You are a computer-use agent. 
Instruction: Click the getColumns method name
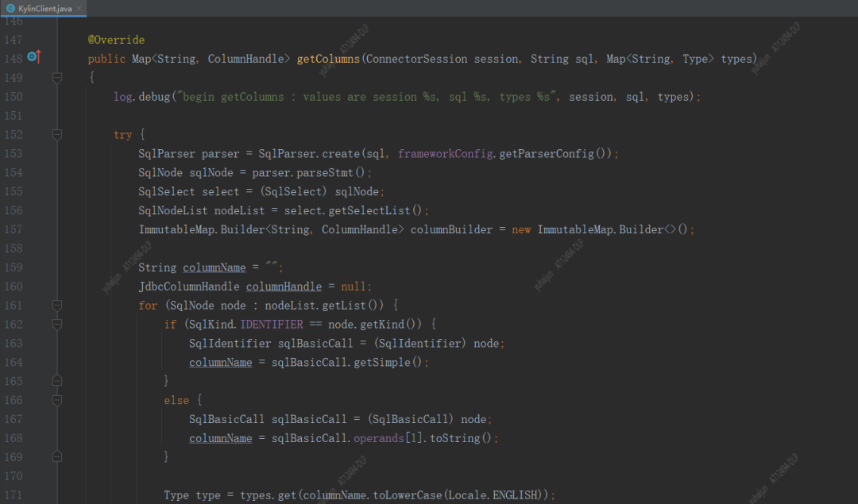[x=327, y=59]
